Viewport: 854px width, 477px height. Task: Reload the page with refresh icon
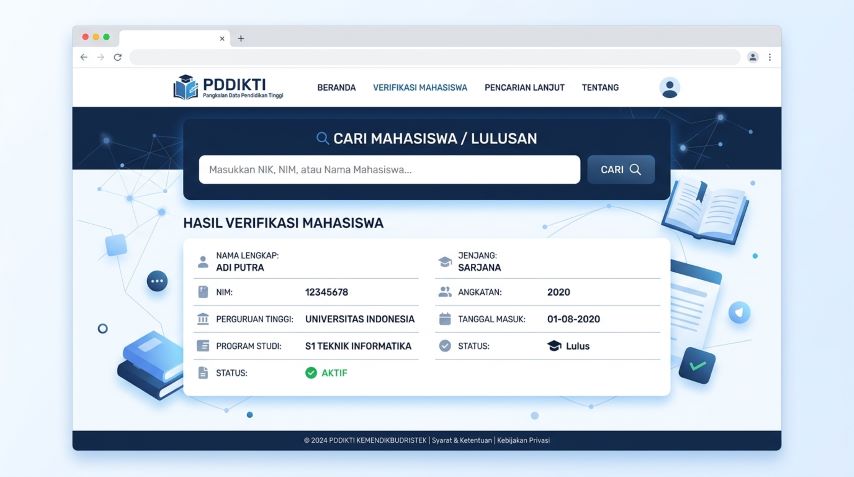pos(117,58)
